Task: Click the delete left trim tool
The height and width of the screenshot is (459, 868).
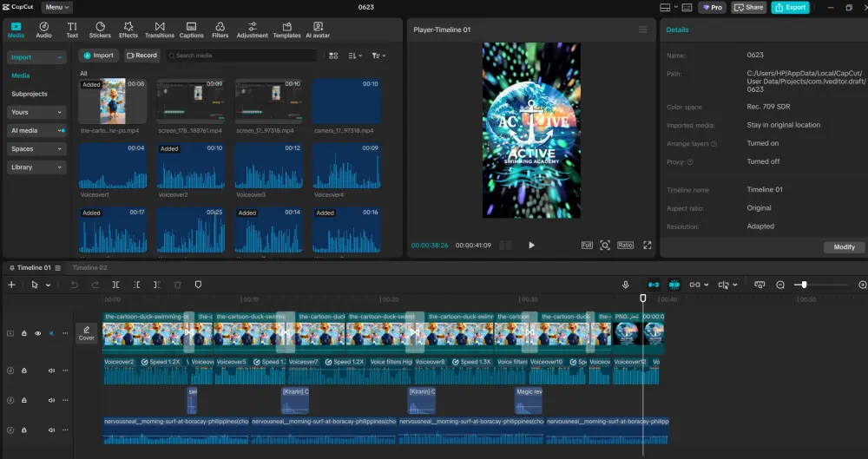Action: (137, 285)
